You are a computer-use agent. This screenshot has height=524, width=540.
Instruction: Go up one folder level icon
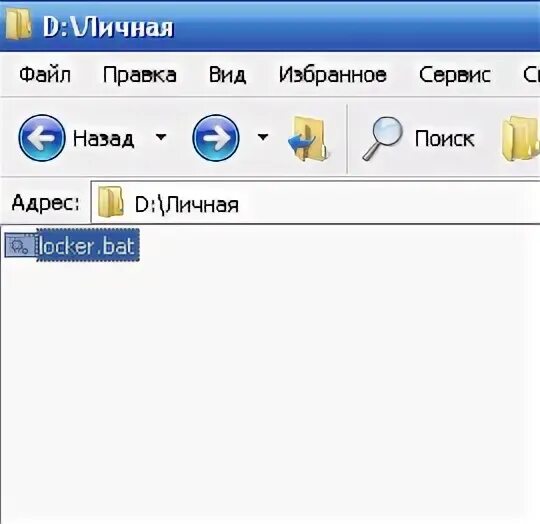click(307, 139)
